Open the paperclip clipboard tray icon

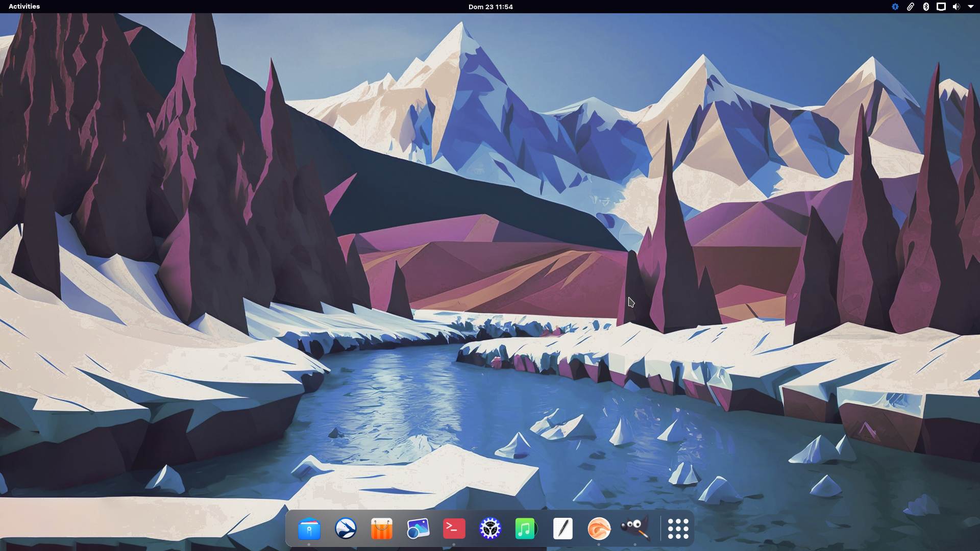pos(910,7)
